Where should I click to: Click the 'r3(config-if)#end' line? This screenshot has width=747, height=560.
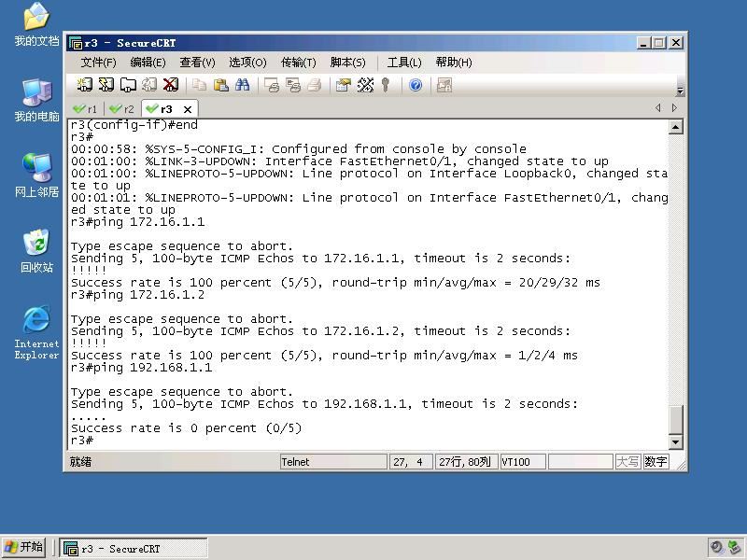pos(134,125)
